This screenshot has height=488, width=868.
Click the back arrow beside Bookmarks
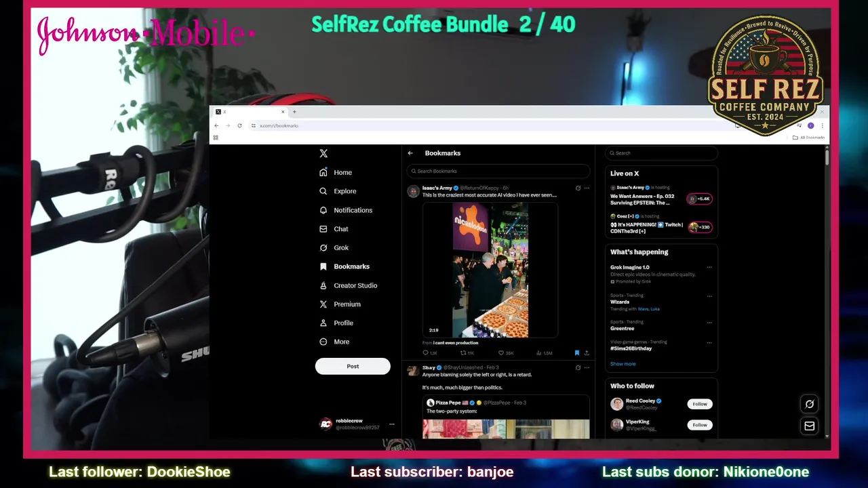410,153
